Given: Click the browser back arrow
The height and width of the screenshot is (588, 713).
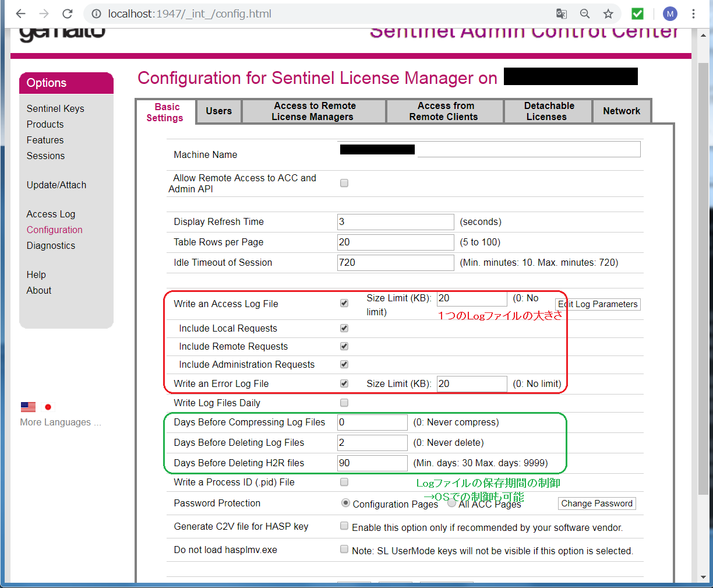Looking at the screenshot, I should pyautogui.click(x=20, y=13).
